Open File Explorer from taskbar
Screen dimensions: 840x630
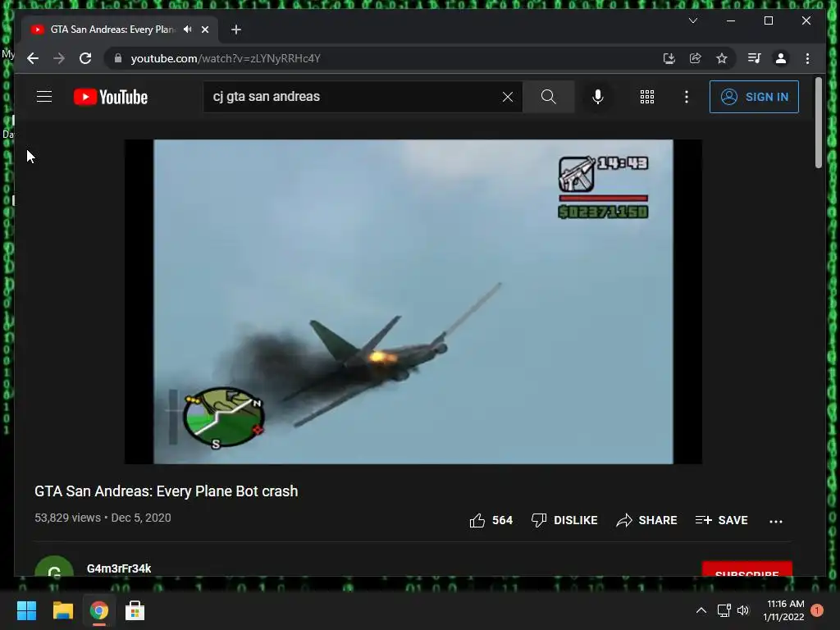(x=62, y=610)
